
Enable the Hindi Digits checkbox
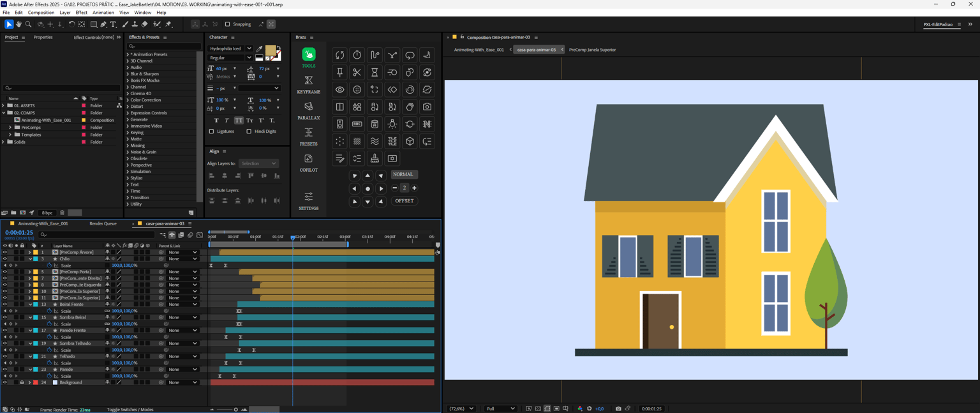[249, 131]
